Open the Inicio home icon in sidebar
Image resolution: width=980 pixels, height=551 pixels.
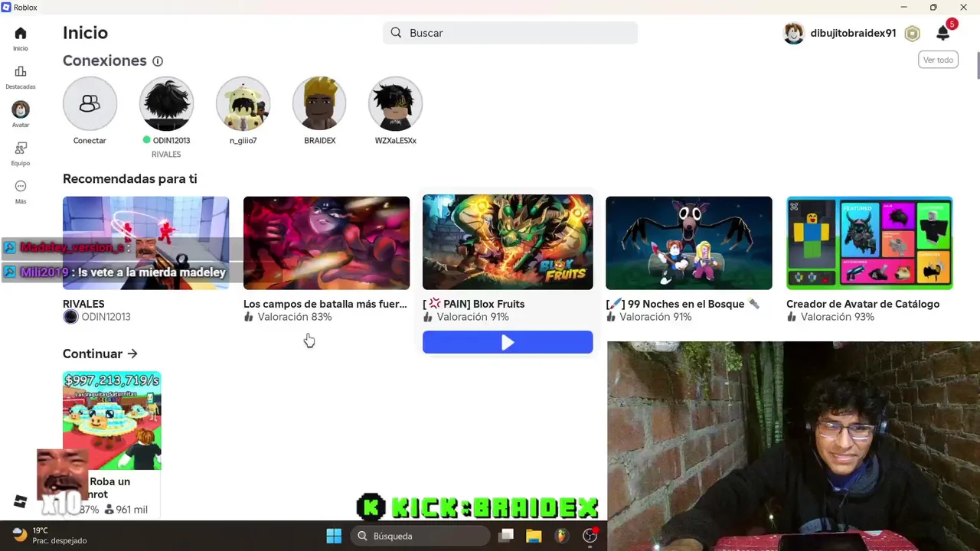coord(21,33)
